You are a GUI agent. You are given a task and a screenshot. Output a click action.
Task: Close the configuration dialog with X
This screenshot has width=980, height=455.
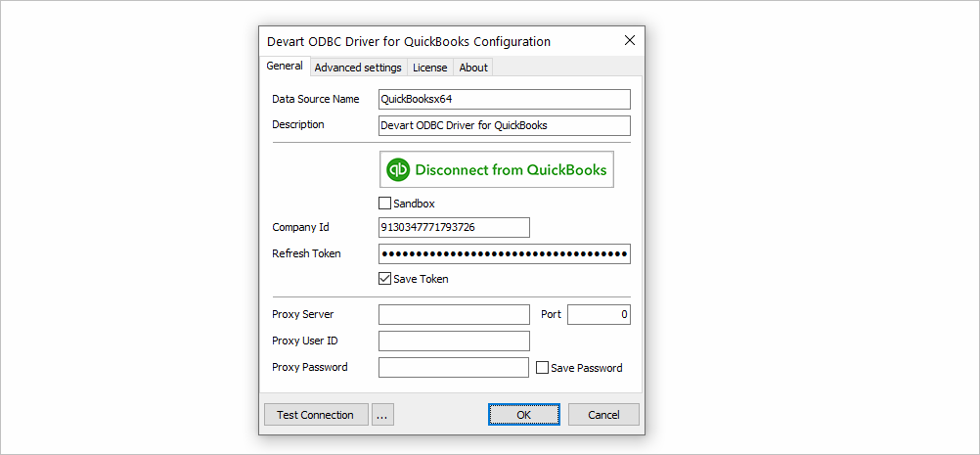[x=630, y=41]
